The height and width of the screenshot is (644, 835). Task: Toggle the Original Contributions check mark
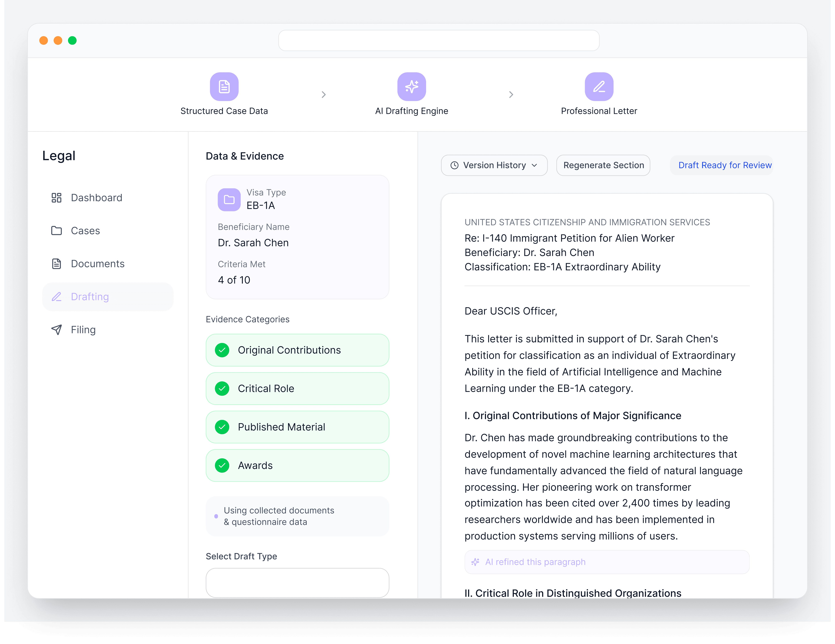pyautogui.click(x=222, y=350)
